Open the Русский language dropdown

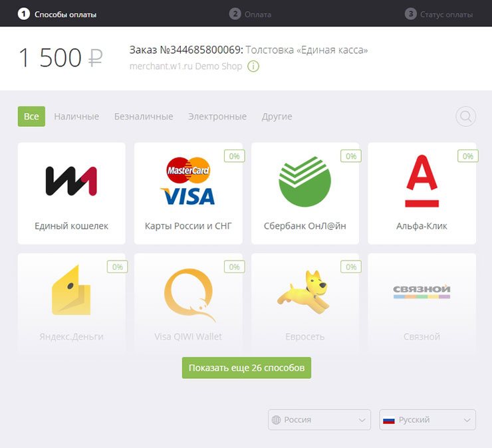pos(428,419)
